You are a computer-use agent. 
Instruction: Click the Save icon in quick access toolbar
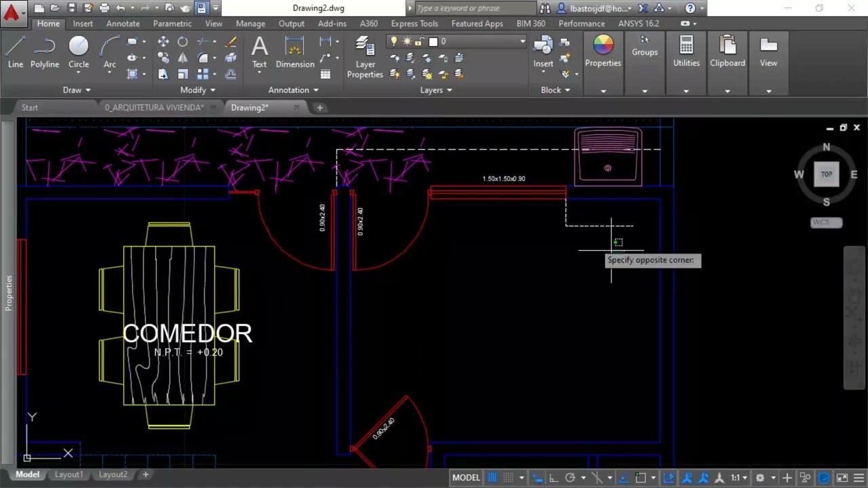(x=72, y=8)
